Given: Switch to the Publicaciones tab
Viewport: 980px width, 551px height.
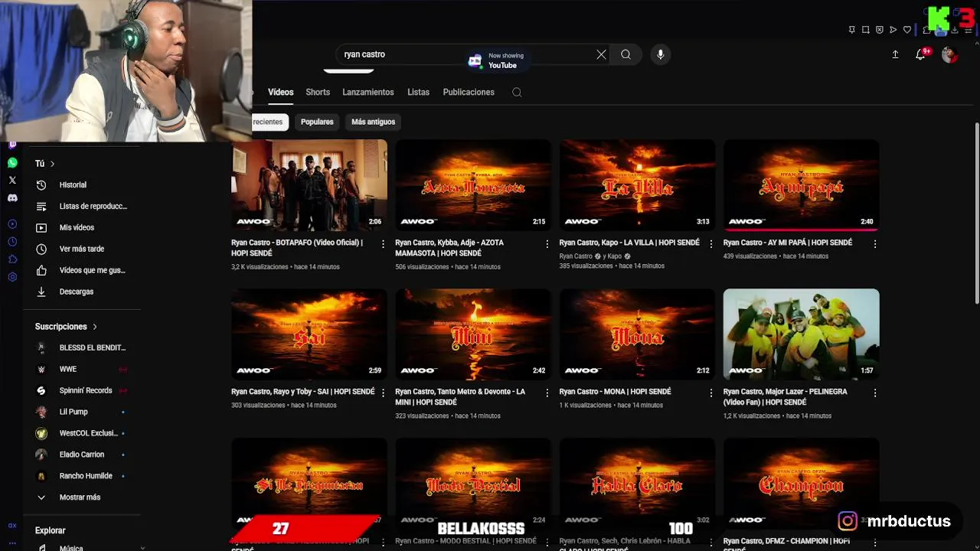Looking at the screenshot, I should click(x=469, y=92).
